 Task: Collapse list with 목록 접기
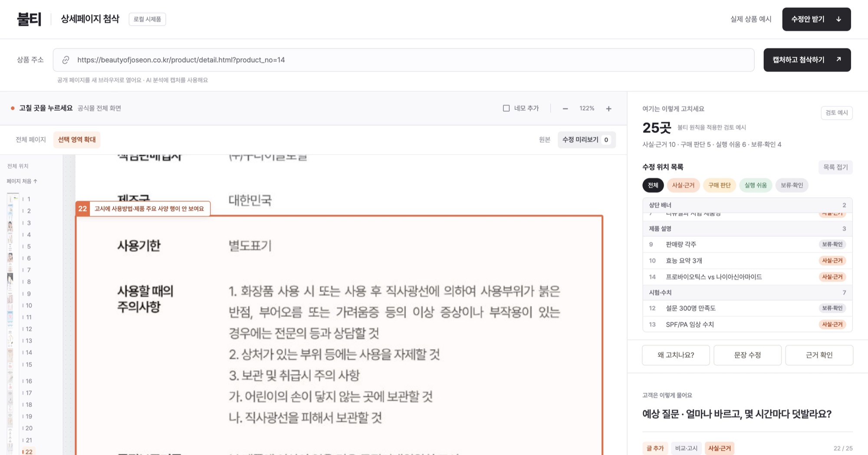pyautogui.click(x=835, y=167)
